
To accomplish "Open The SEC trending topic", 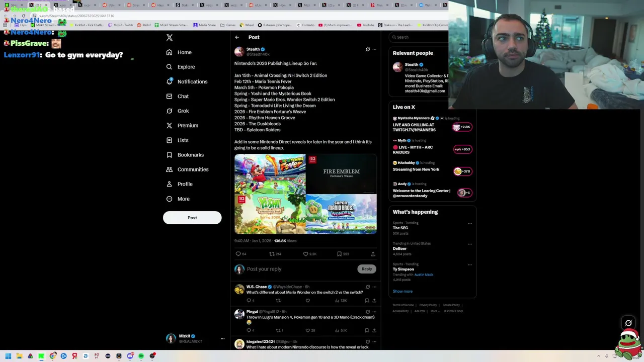I will point(400,228).
